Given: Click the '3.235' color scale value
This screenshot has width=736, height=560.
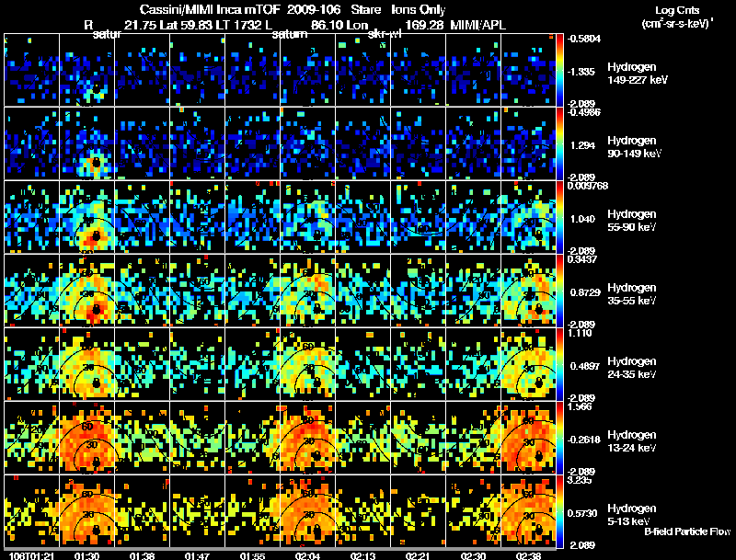Looking at the screenshot, I should 580,480.
